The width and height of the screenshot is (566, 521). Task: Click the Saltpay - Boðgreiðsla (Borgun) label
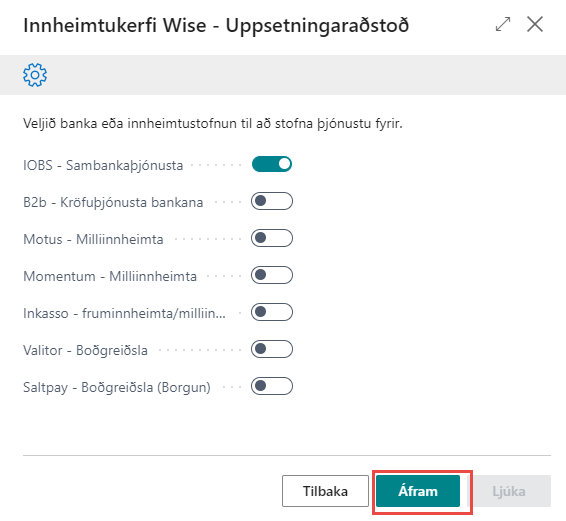click(x=117, y=387)
